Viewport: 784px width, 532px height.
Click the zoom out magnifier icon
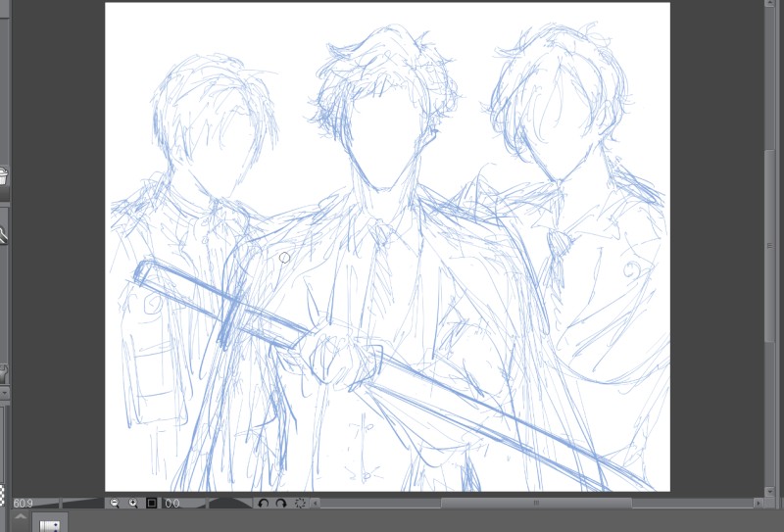click(115, 503)
